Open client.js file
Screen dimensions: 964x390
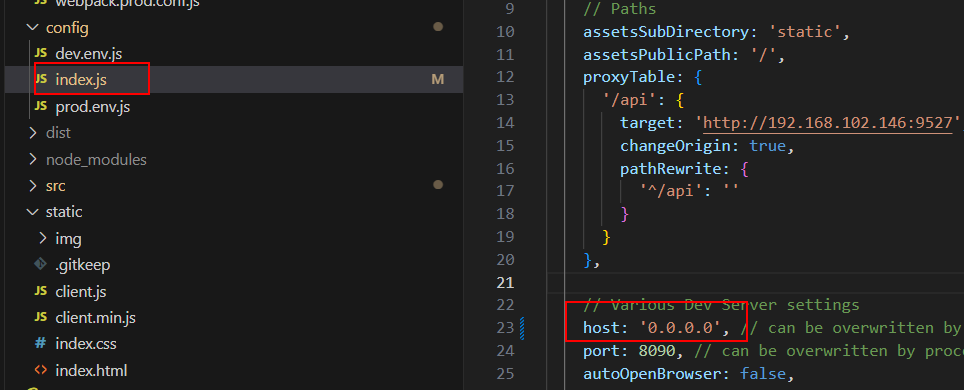81,292
